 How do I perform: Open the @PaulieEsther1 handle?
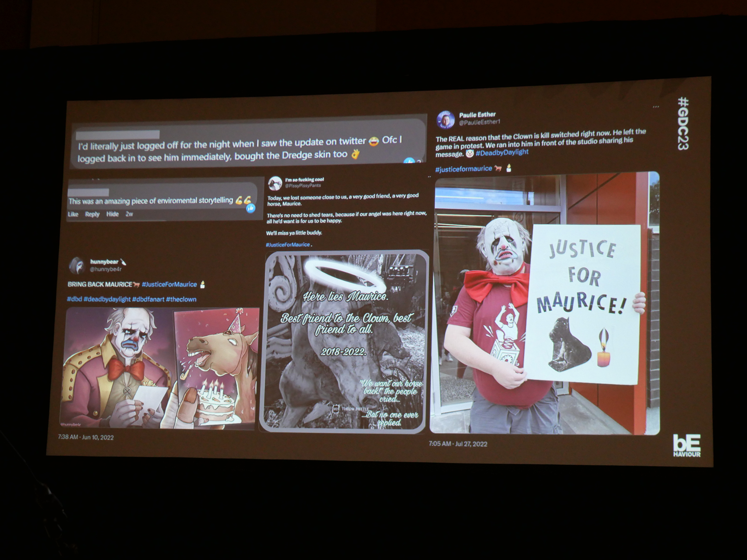[x=479, y=122]
